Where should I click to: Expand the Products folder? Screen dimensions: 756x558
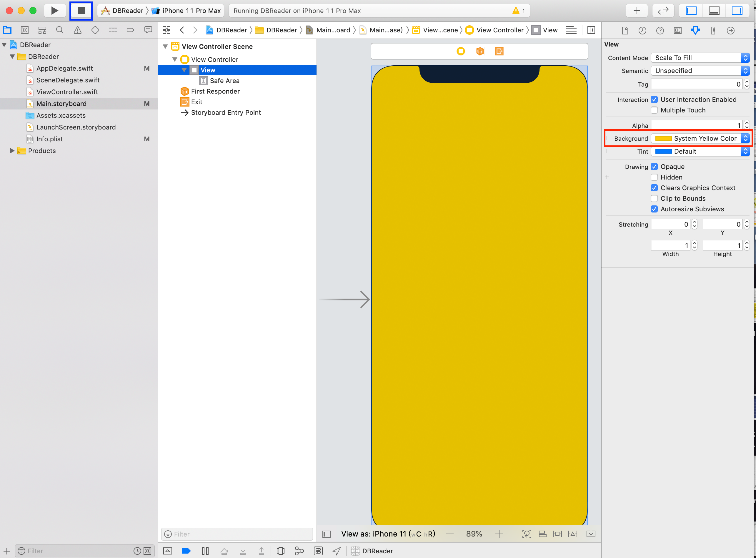point(12,151)
